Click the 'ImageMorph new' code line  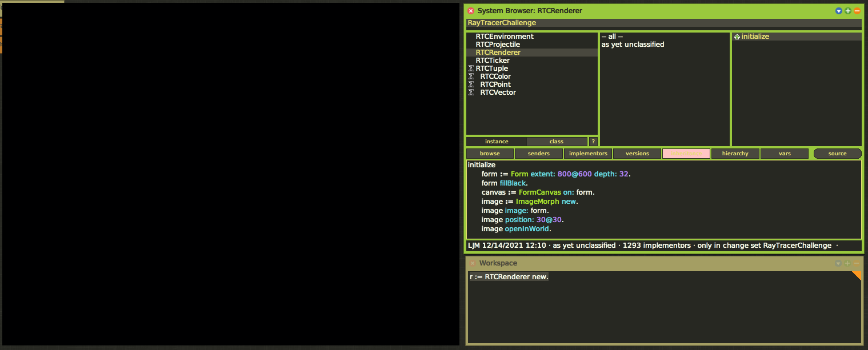[530, 202]
